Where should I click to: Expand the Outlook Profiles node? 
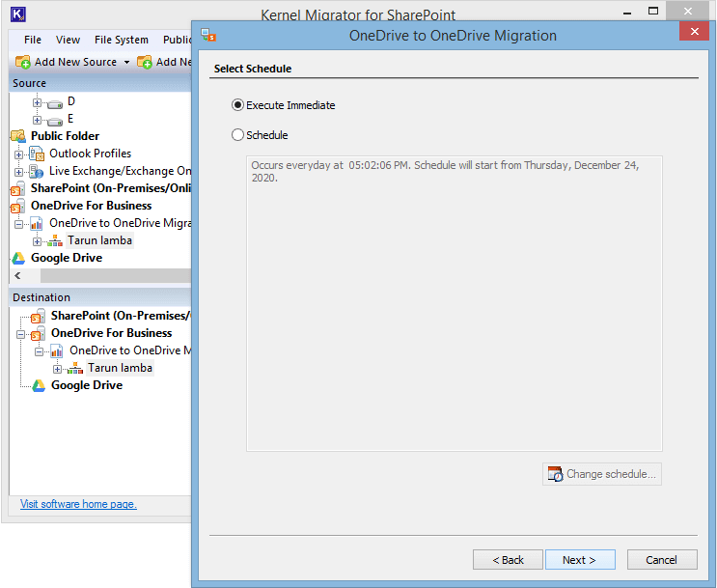click(18, 154)
